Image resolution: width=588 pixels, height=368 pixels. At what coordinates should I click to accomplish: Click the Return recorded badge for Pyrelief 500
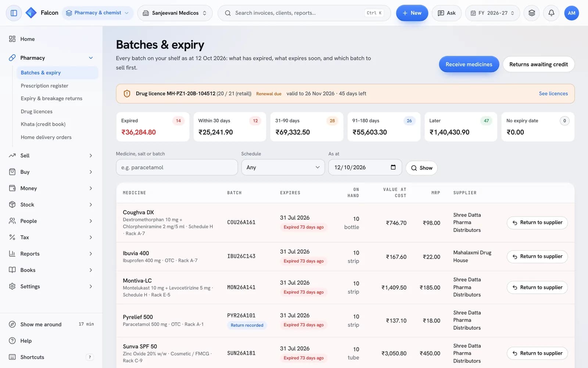coord(247,325)
